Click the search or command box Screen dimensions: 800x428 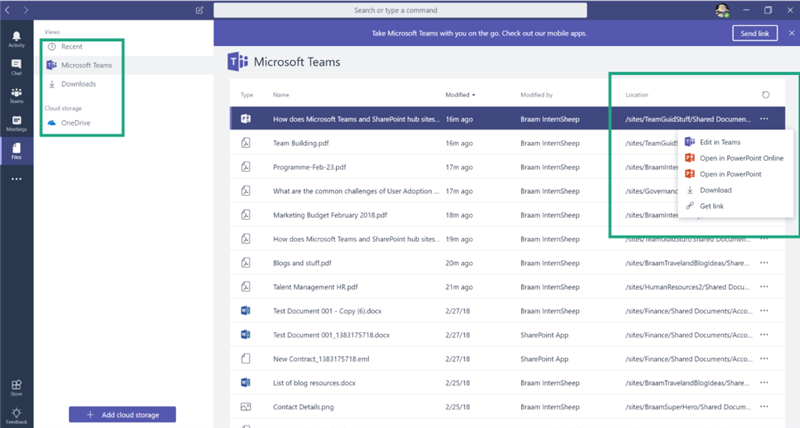pos(400,10)
